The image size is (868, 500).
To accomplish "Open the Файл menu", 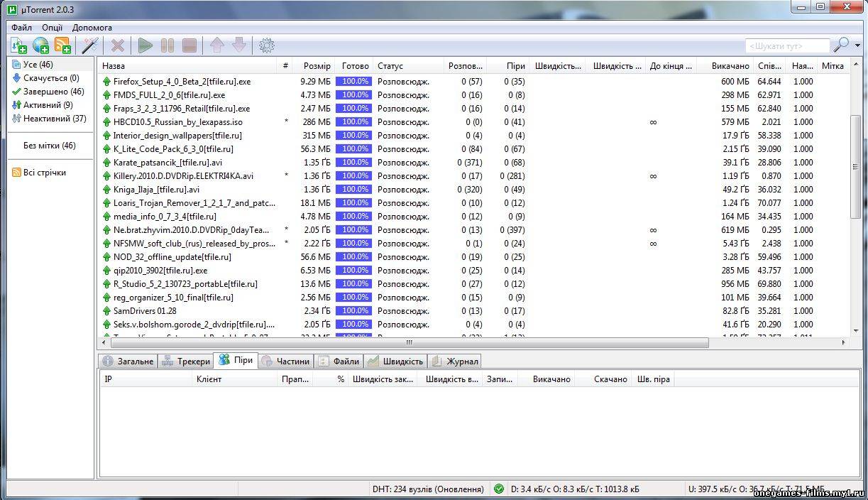I will pyautogui.click(x=21, y=28).
